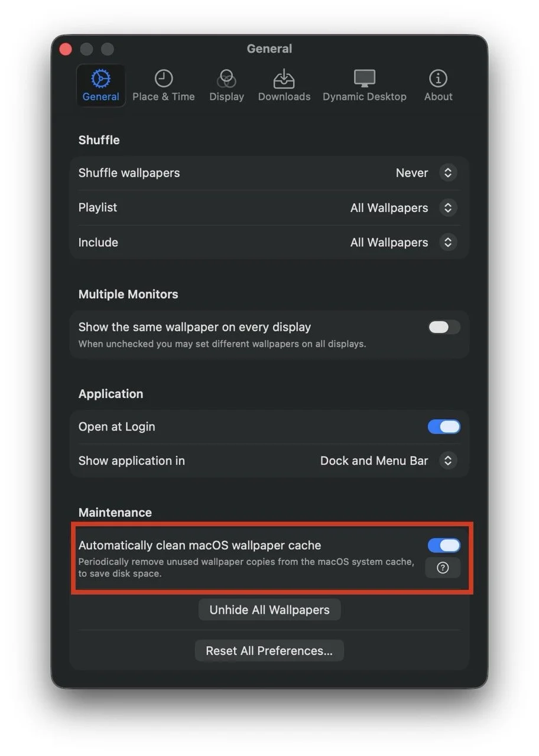Select the Dynamic Desktop monitor icon
This screenshot has width=539, height=756.
point(365,78)
